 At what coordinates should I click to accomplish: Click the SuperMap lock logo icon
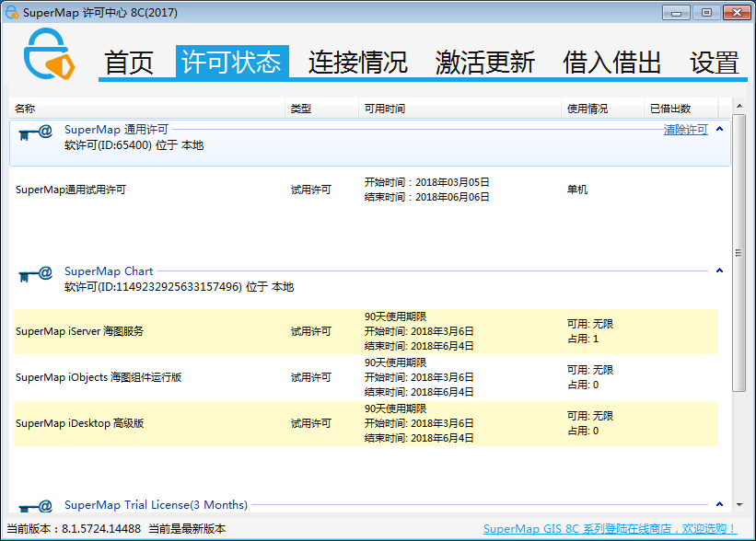click(x=49, y=53)
